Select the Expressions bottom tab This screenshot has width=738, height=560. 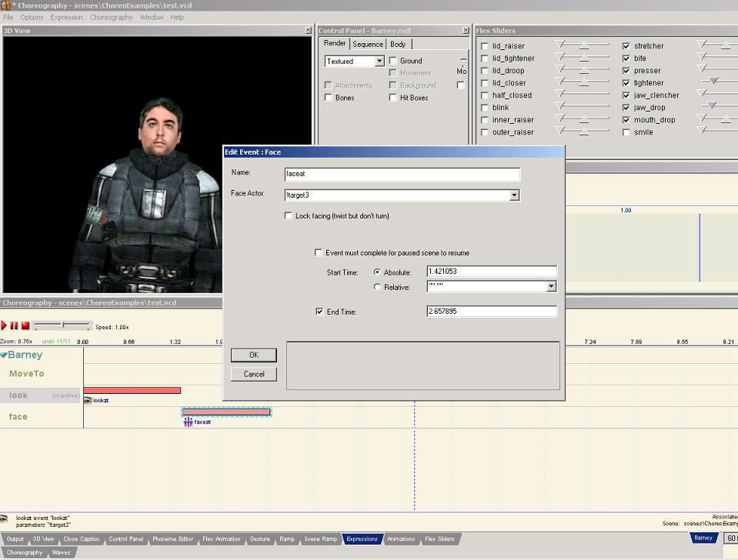(x=362, y=538)
